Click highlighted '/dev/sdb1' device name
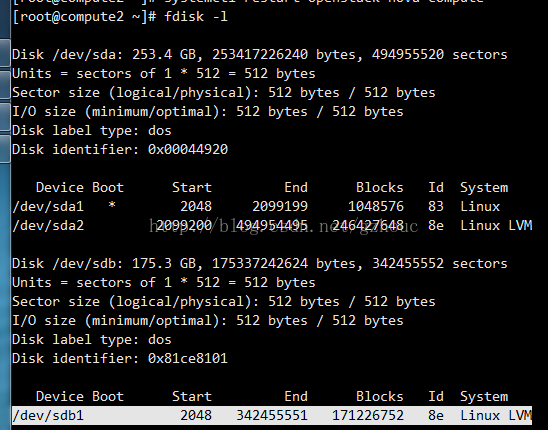This screenshot has height=430, width=548. [48, 415]
